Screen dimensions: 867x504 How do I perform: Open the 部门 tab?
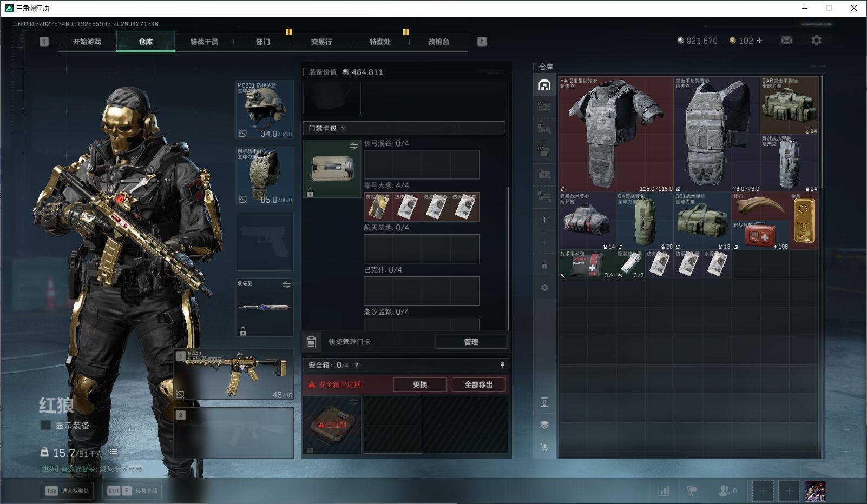pyautogui.click(x=262, y=42)
